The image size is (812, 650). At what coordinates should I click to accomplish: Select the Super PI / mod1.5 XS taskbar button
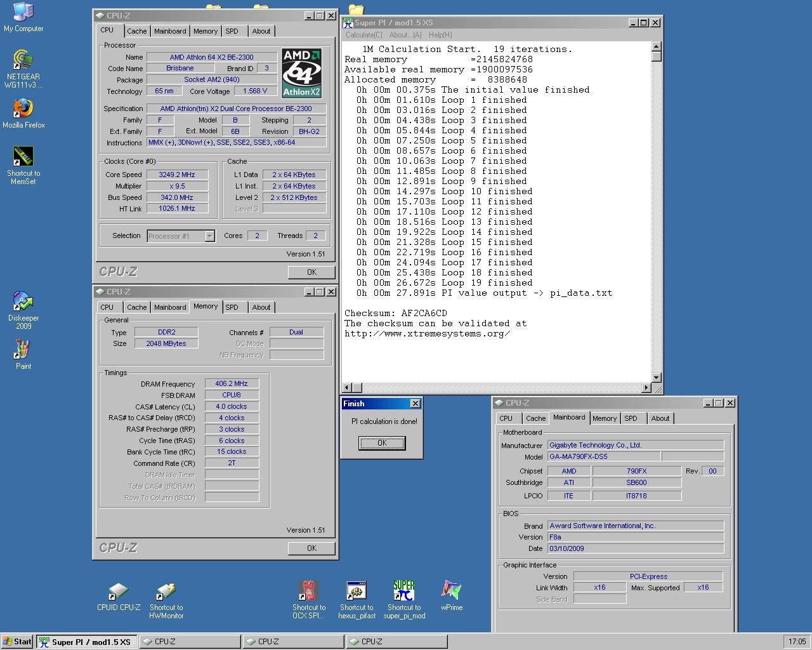[86, 642]
